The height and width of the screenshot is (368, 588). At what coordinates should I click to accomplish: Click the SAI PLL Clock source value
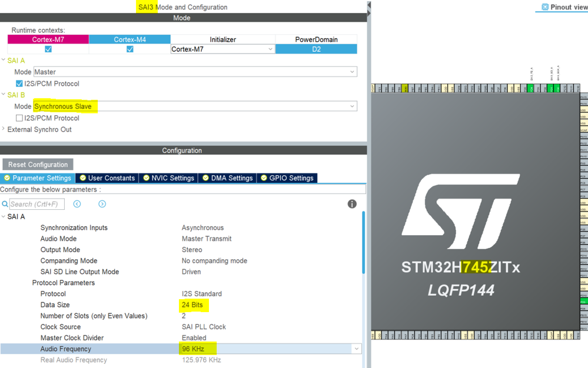[x=204, y=327]
